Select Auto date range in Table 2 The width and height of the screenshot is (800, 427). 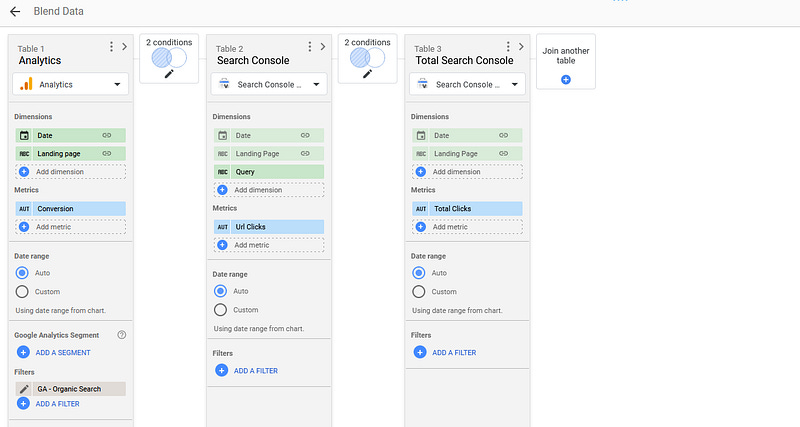(x=220, y=291)
